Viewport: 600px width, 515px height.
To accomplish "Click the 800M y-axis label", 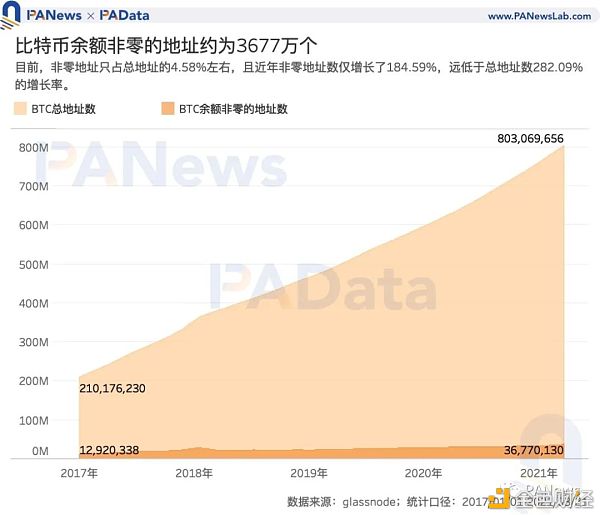I will tap(34, 148).
